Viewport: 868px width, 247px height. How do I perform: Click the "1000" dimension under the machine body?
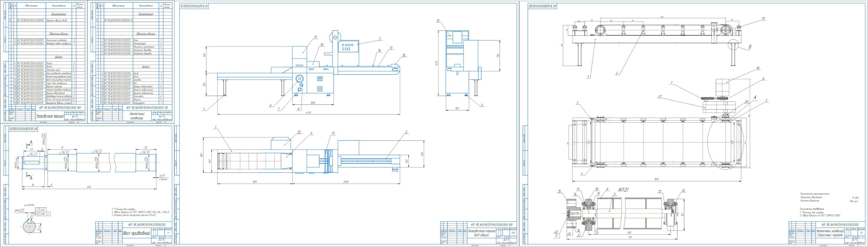(x=313, y=103)
